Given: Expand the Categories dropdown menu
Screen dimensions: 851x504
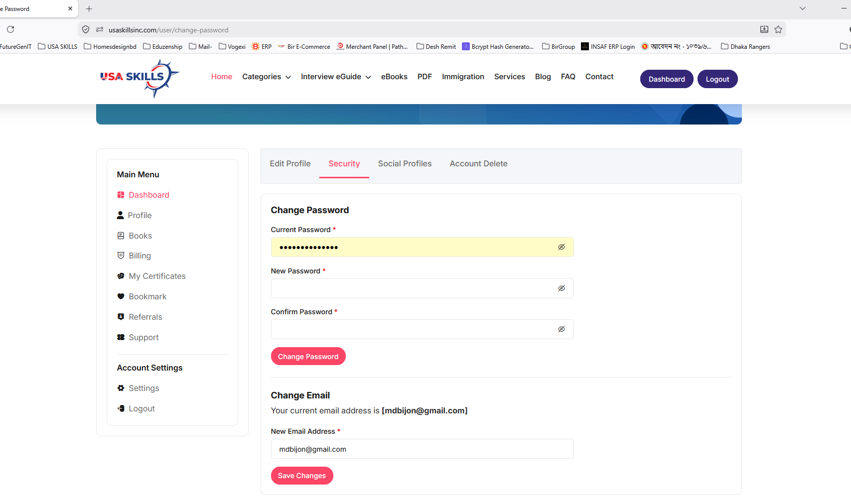Looking at the screenshot, I should [x=267, y=77].
